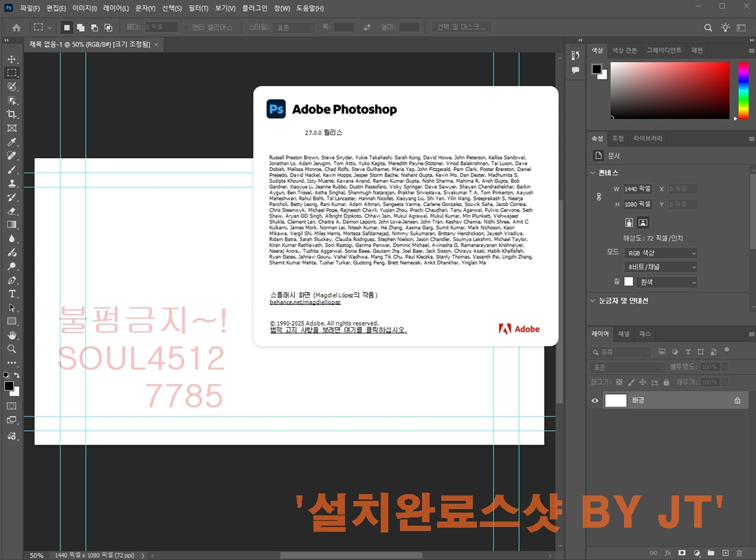Collapse the 캔버스 section
Image resolution: width=756 pixels, height=560 pixels.
(594, 172)
